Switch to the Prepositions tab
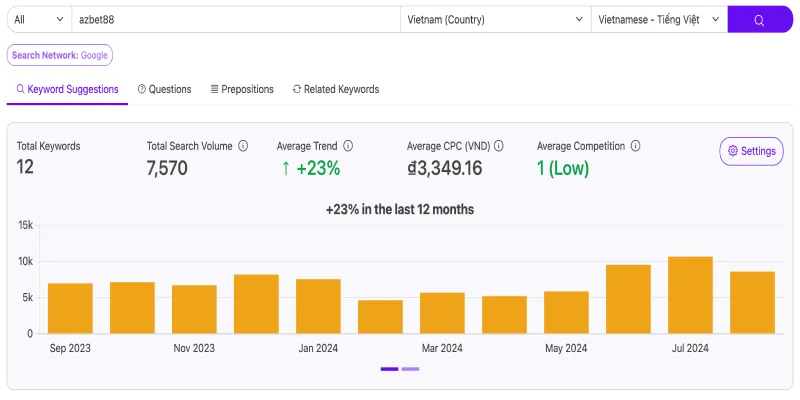 [242, 89]
